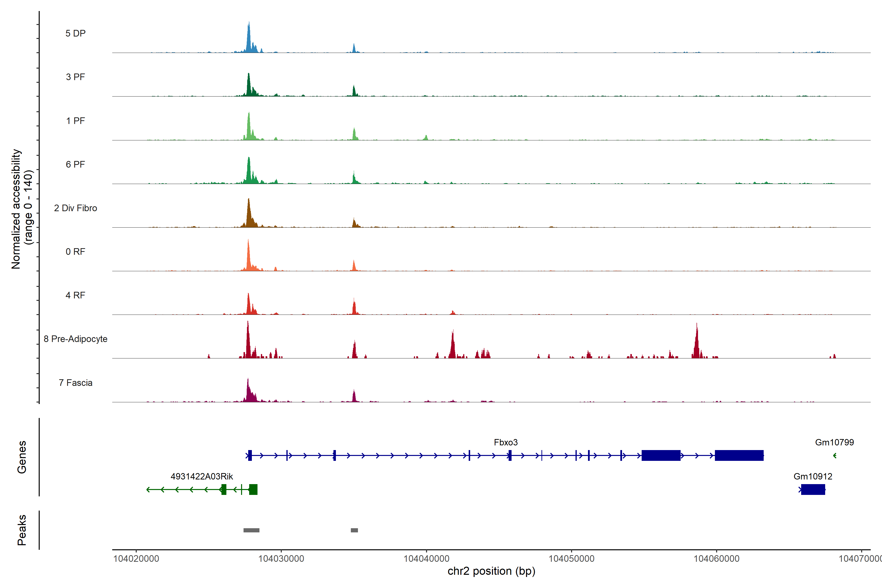
Task: Click the chr2 position (bp) axis title
Action: [x=491, y=571]
